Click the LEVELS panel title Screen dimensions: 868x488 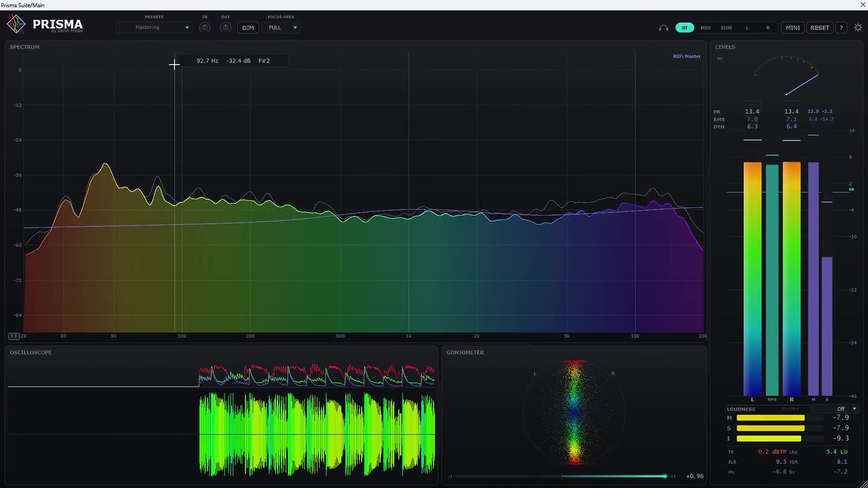tap(725, 47)
